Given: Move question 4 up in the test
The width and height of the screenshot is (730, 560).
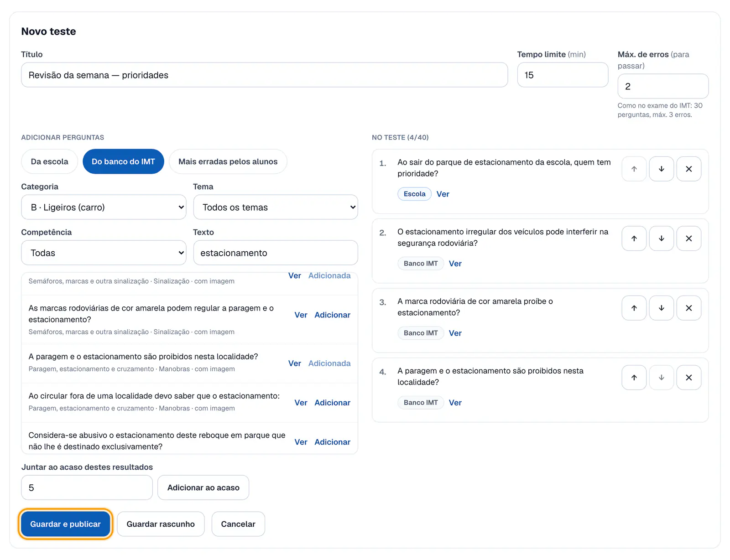Looking at the screenshot, I should coord(634,378).
